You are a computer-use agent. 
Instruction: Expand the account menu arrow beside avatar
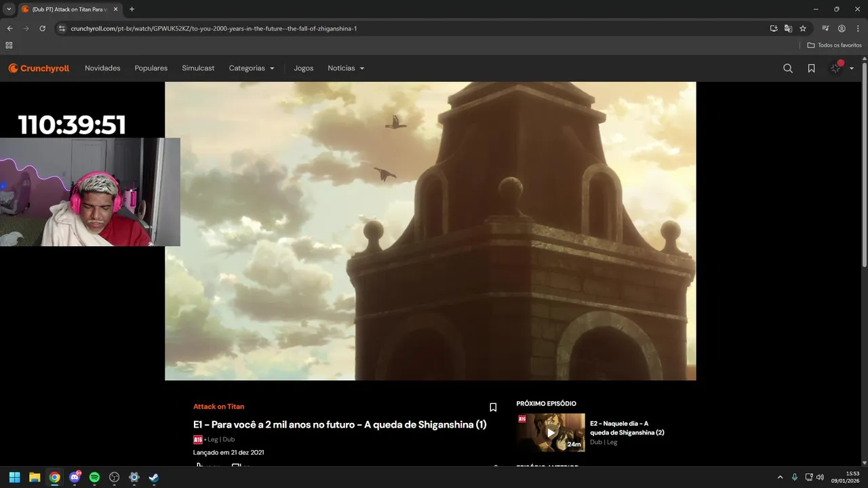(852, 68)
